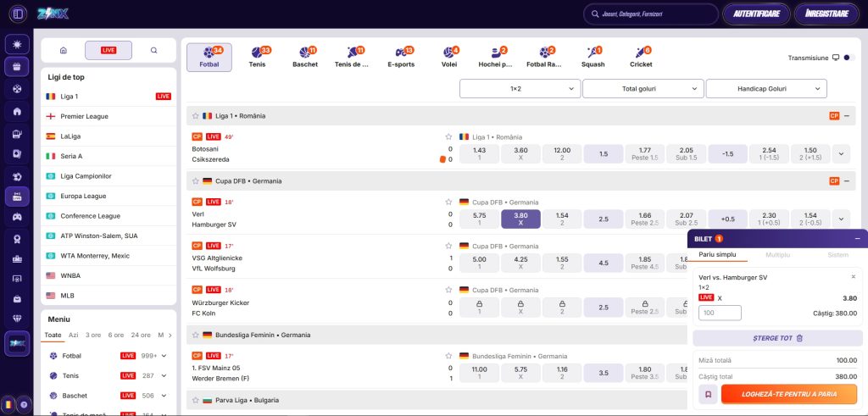Open Liga Campionilor in top leagues

tap(108, 176)
